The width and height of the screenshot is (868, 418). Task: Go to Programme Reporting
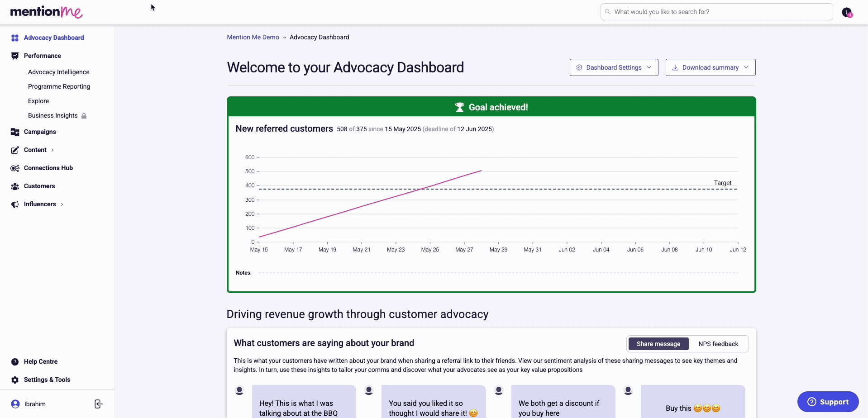pyautogui.click(x=59, y=86)
